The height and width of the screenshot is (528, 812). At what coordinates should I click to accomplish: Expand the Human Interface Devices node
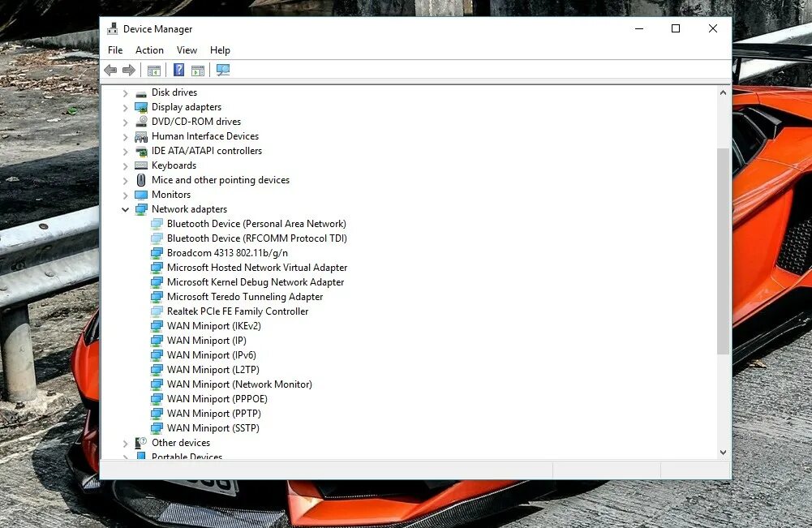[x=125, y=136]
